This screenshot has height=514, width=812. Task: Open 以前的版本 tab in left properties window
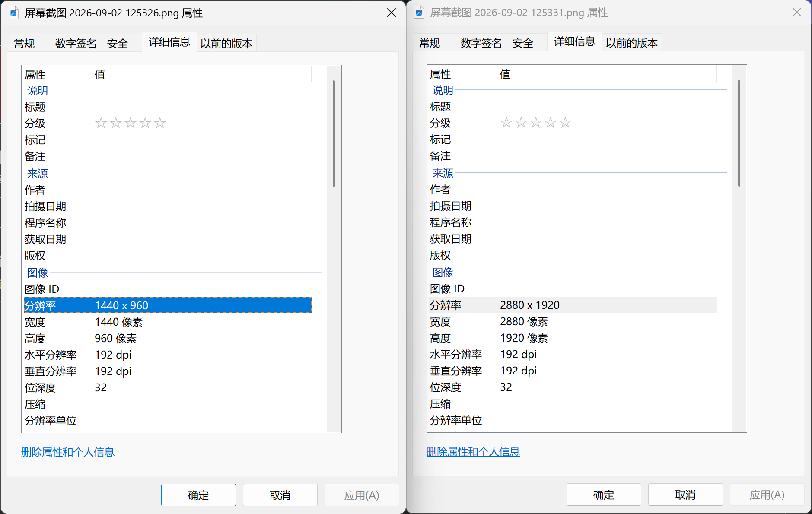[226, 43]
